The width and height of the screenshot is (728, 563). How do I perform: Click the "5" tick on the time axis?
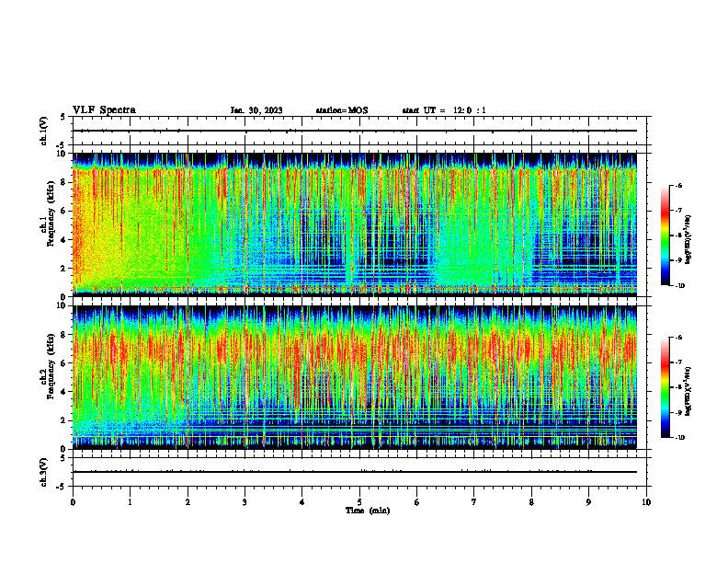pyautogui.click(x=359, y=502)
